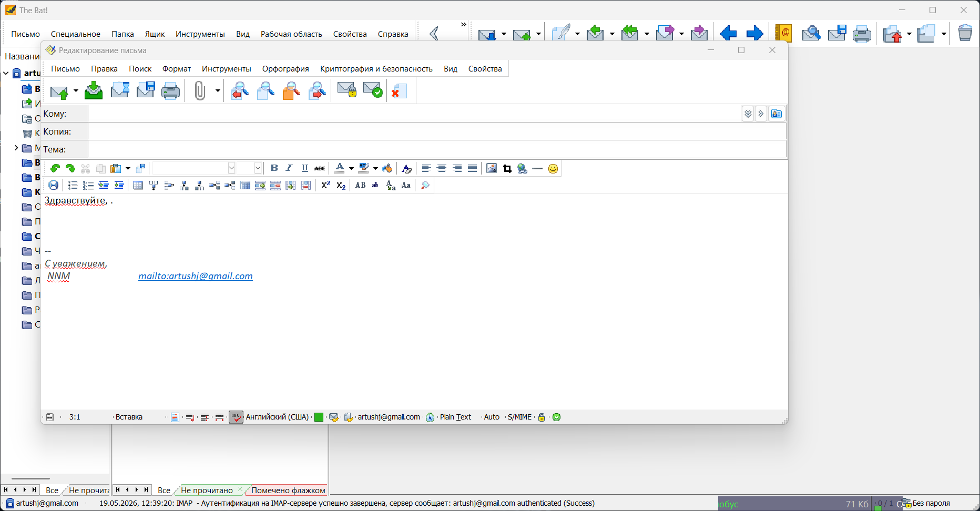The height and width of the screenshot is (511, 980).
Task: Click the Address Book icon in main toolbar
Action: click(x=783, y=34)
